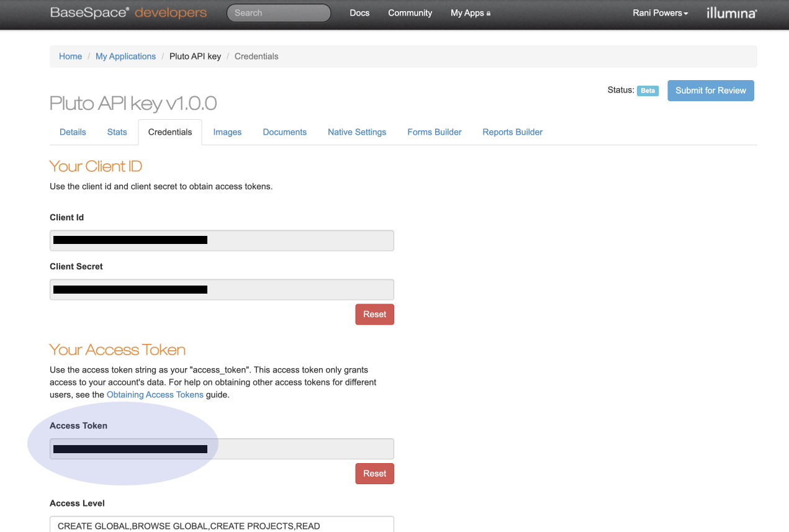Viewport: 789px width, 532px height.
Task: Click inside the Access Token field
Action: (222, 449)
